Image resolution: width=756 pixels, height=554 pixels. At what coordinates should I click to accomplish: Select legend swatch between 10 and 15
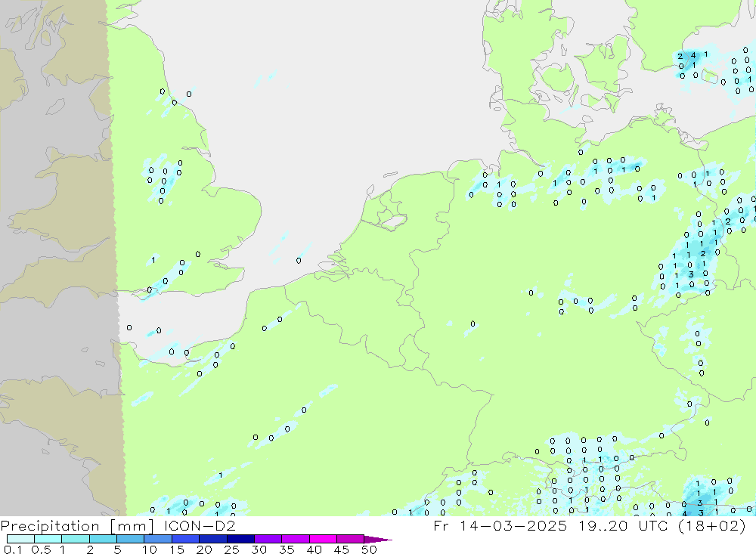[x=158, y=539]
